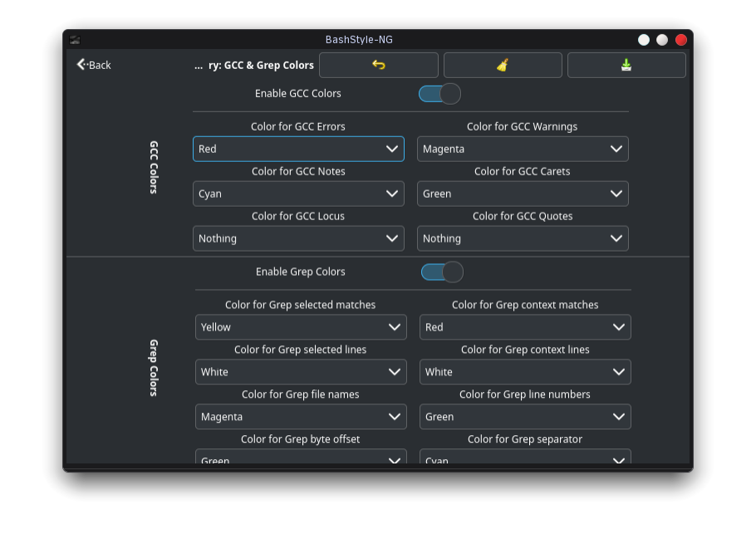The width and height of the screenshot is (756, 544).
Task: Click the vertical 'GCC Colors' section label
Action: (154, 168)
